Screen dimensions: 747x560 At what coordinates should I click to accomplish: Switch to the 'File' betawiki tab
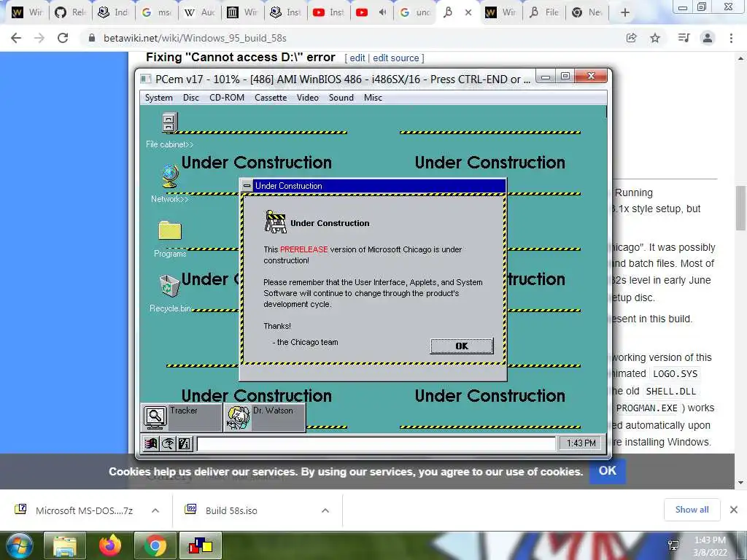(x=543, y=13)
